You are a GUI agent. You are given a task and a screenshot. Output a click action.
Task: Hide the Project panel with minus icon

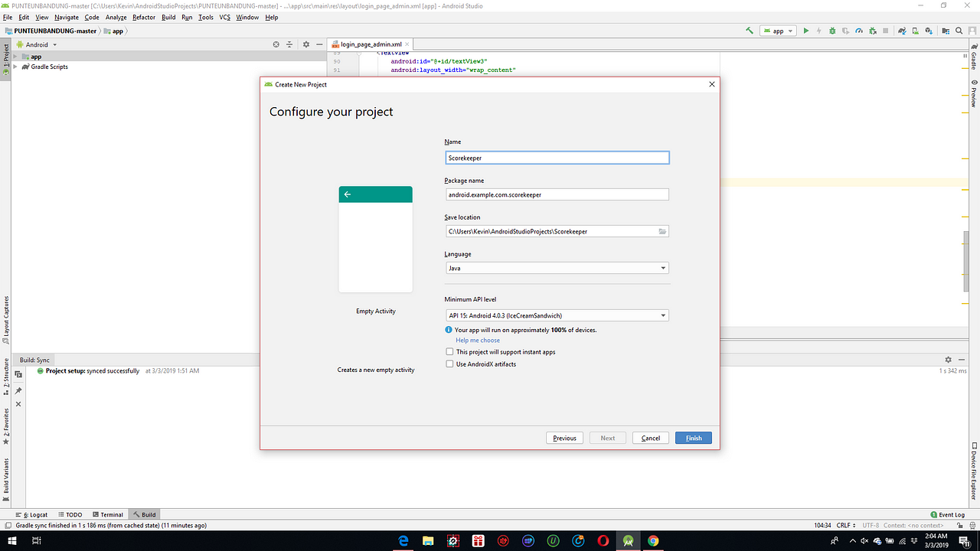coord(318,44)
